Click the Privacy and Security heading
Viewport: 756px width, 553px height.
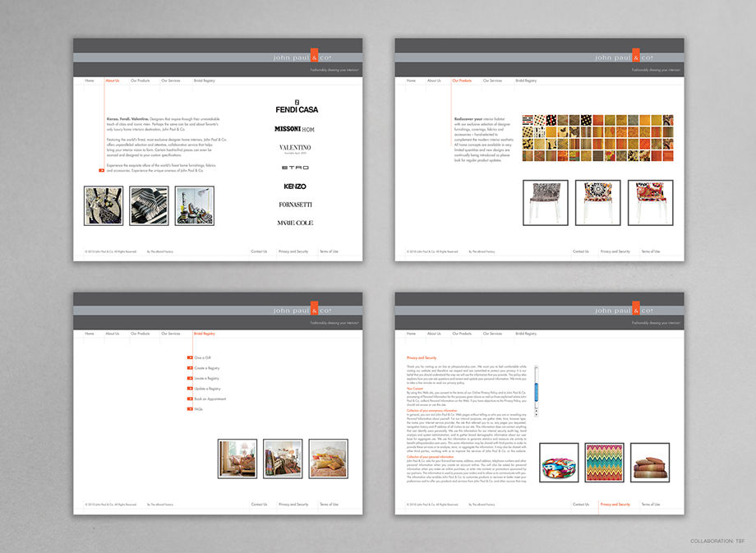[x=422, y=357]
